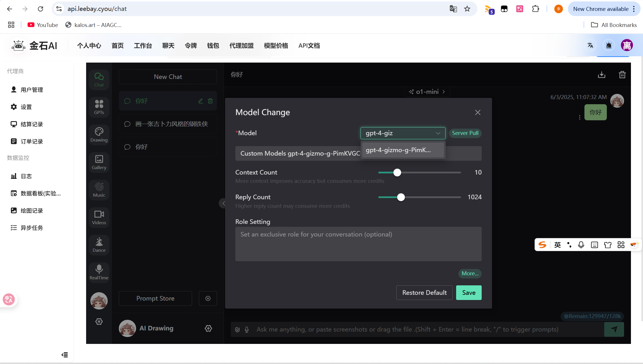Click the Context Count slider handle

click(397, 173)
